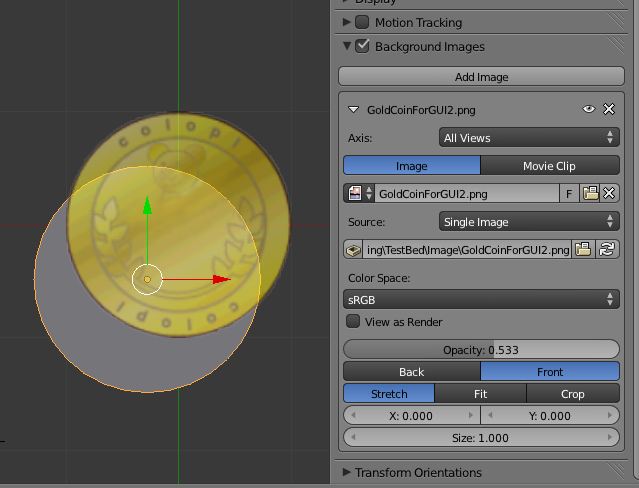Screen dimensions: 639x488
Task: Hide the GoldCoinForGUI2.png background image with eye icon
Action: click(590, 109)
